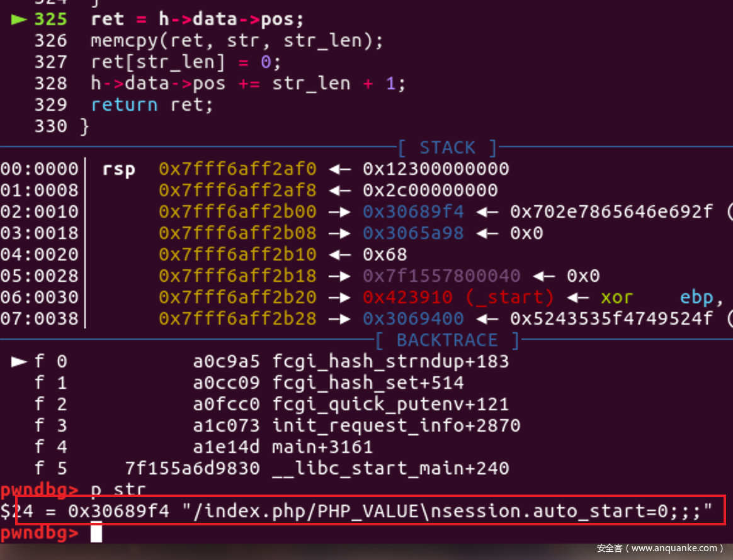Click the arrow pointing to 0x68 value
The height and width of the screenshot is (560, 733).
[340, 255]
